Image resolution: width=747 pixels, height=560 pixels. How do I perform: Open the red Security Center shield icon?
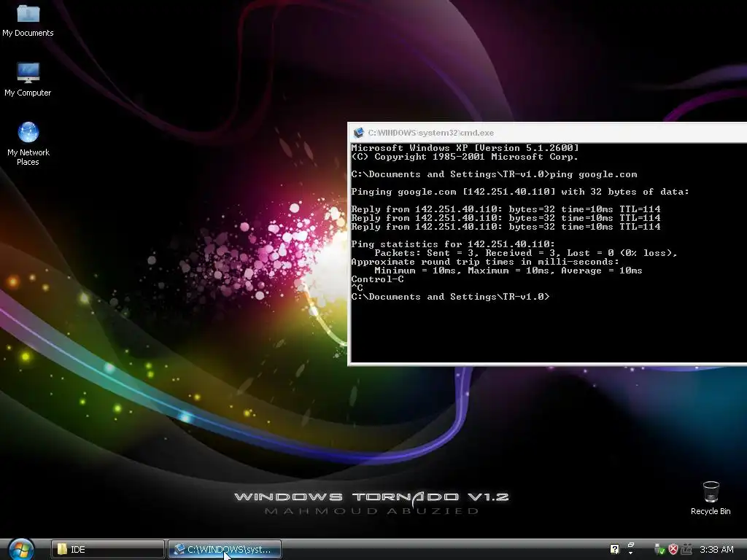coord(673,549)
